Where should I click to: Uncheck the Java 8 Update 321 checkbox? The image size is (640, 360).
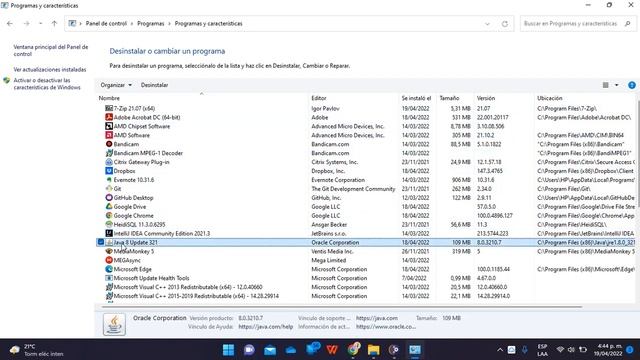(x=101, y=242)
